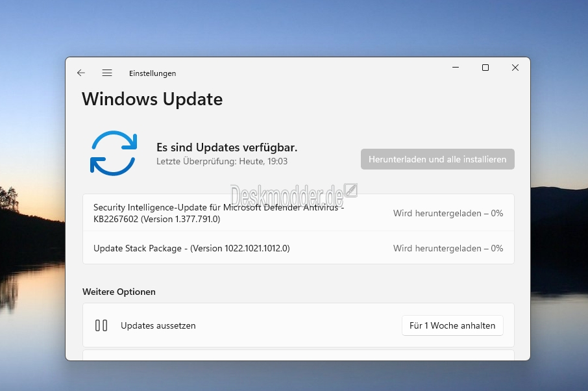
Task: Select the Update Stack Package entry
Action: coord(298,248)
